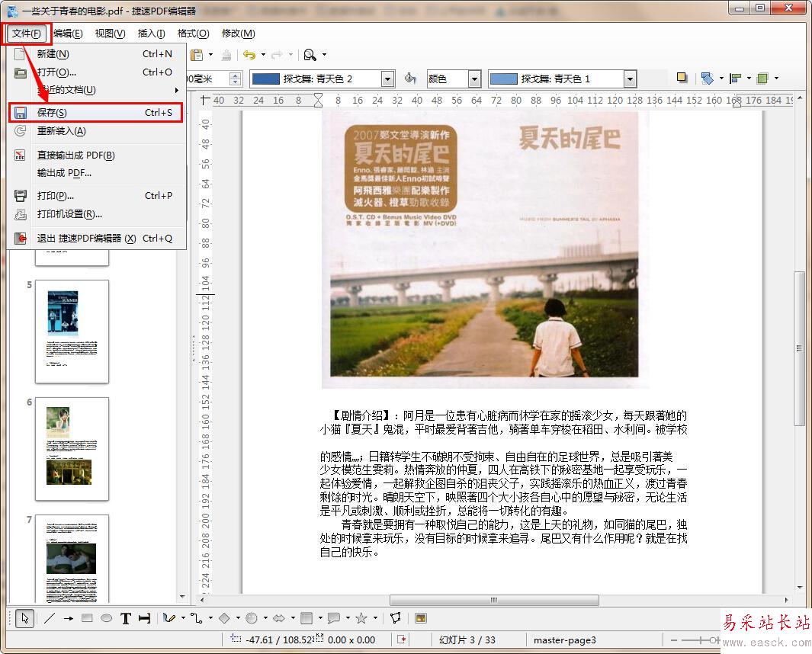Select the Rectangle shape tool

(87, 618)
